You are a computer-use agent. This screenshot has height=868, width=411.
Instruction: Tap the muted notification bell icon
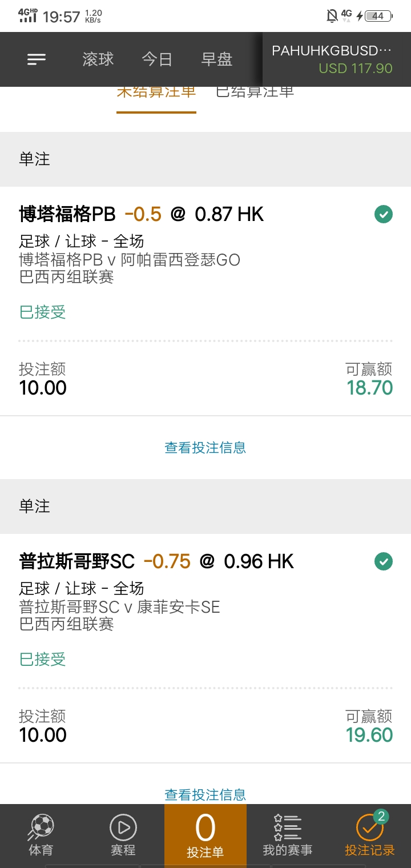(332, 16)
